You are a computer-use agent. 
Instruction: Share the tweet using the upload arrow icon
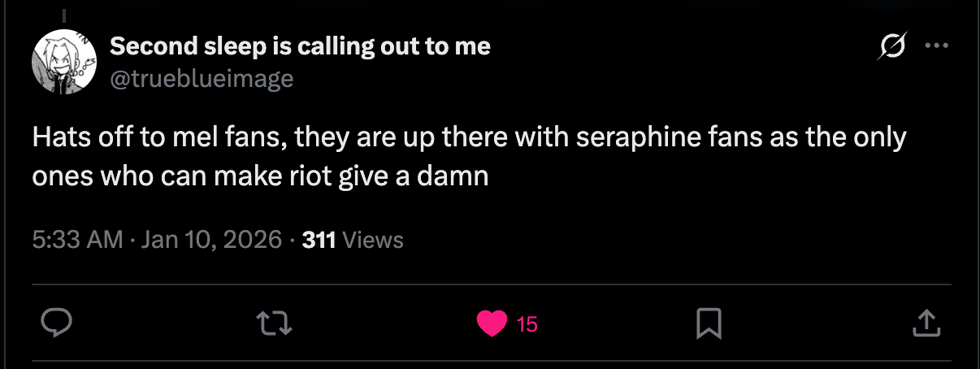coord(926,324)
